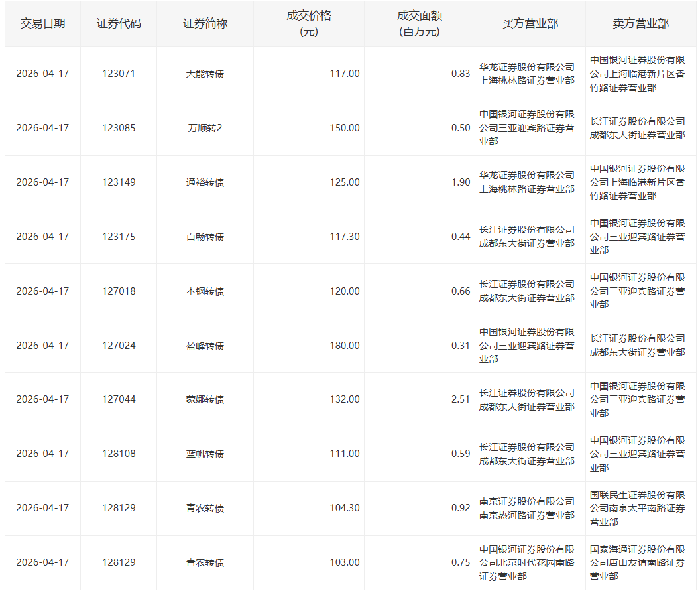Screen dimensions: 700x595
Task: Click seller 国联民生证券 南京太平南路 branch
Action: (638, 508)
